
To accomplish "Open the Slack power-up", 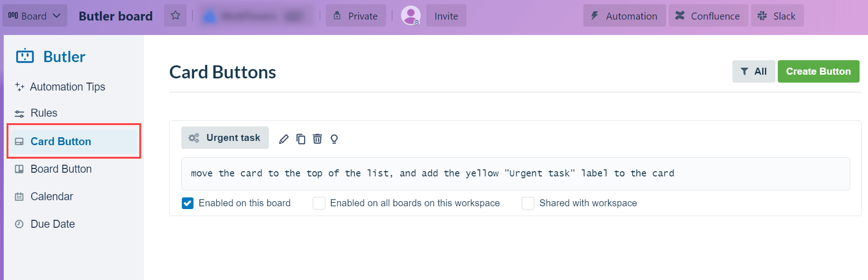I will [x=777, y=15].
